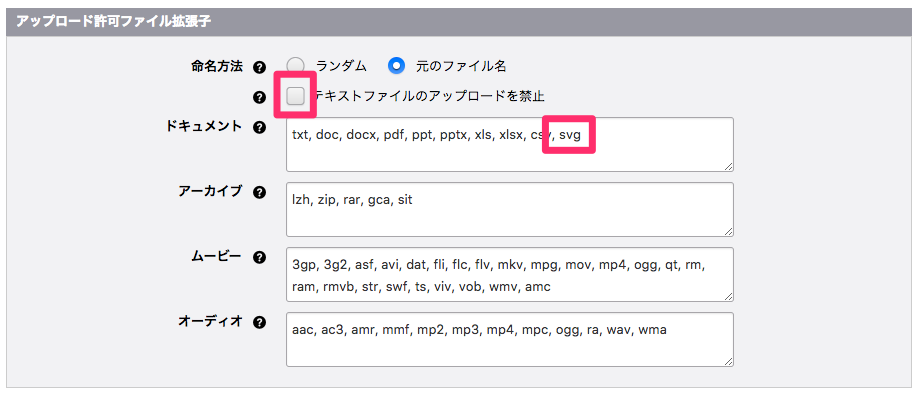Screen dimensions: 920x395
Task: Show help for the オーディオ field
Action: point(259,322)
